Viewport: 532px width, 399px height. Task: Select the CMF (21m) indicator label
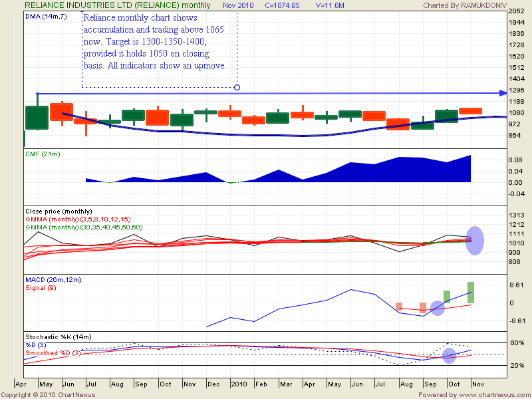tap(43, 154)
